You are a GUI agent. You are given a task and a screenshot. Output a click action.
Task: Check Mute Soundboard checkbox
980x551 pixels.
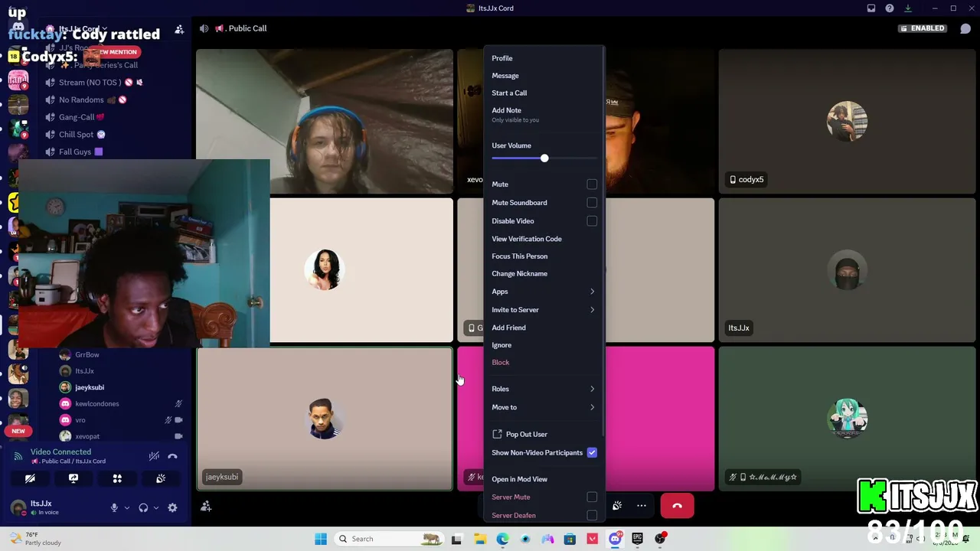pos(592,203)
